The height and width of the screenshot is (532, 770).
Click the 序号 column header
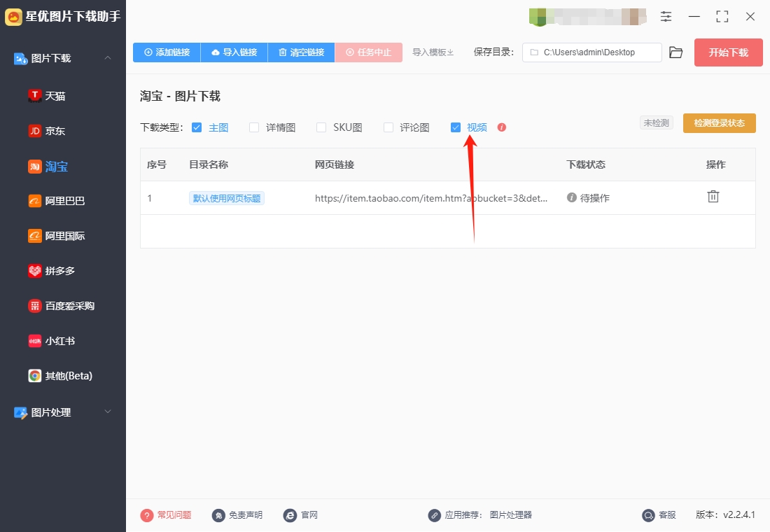click(157, 164)
